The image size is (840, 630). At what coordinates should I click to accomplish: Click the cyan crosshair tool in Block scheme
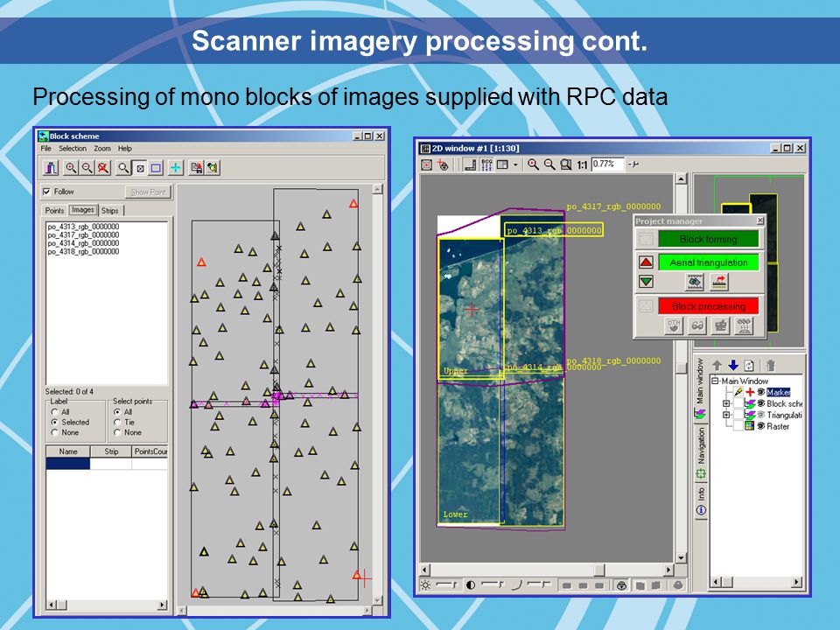point(176,168)
